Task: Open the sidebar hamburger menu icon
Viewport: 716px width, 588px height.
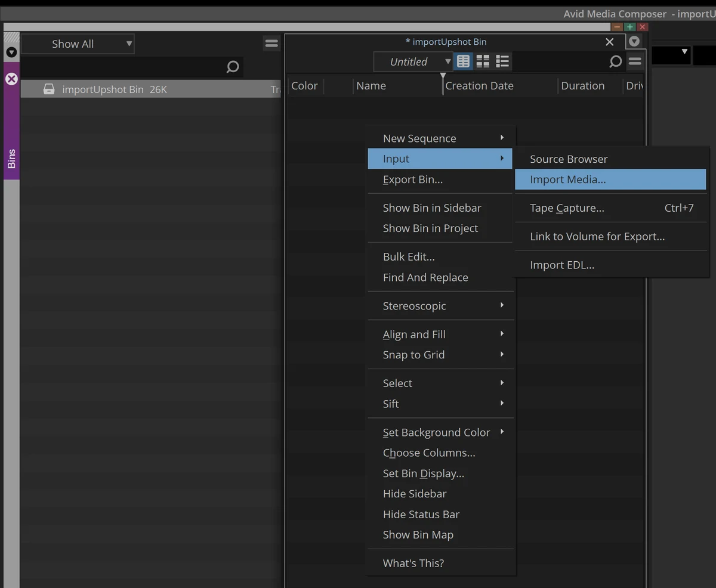Action: [271, 44]
